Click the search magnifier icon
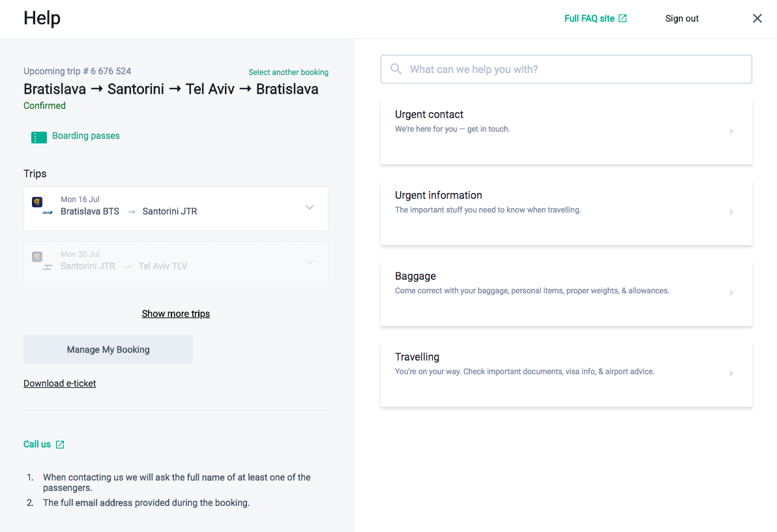The width and height of the screenshot is (777, 532). click(x=396, y=69)
